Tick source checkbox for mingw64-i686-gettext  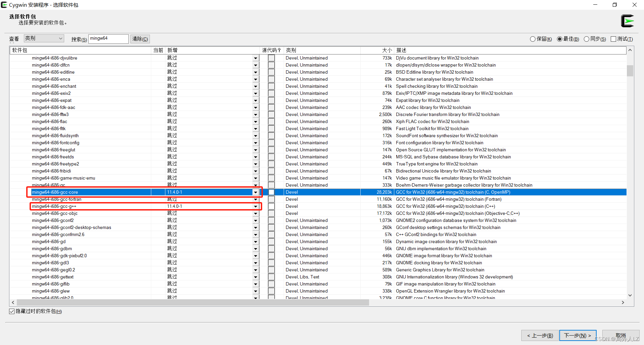pyautogui.click(x=271, y=277)
